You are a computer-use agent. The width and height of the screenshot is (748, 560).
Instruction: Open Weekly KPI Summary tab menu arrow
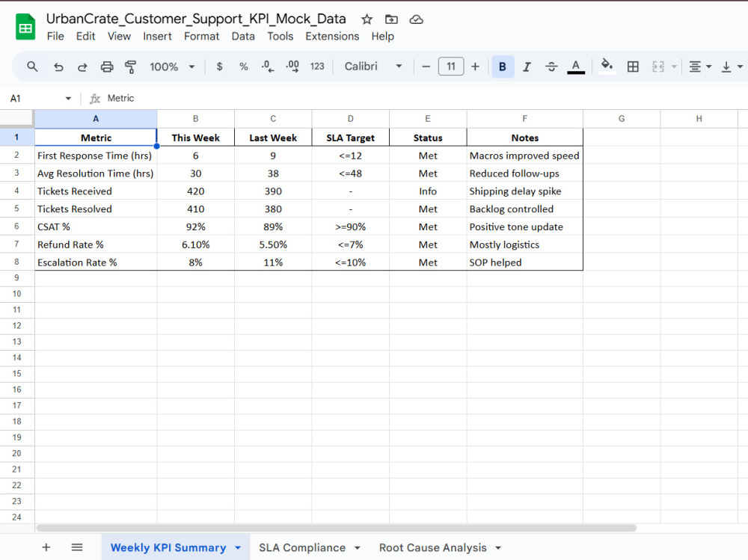[x=238, y=548]
